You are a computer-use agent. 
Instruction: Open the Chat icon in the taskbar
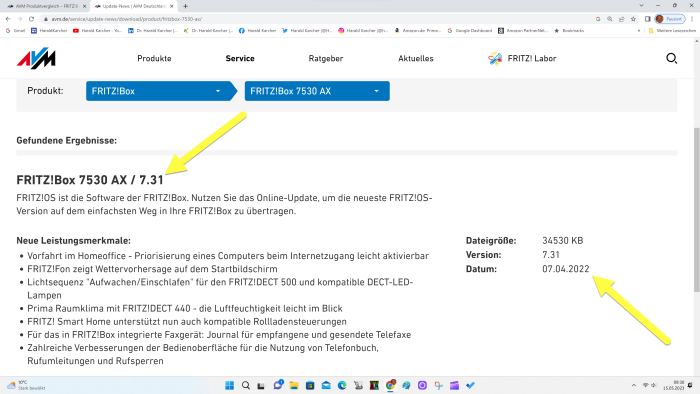tap(278, 386)
